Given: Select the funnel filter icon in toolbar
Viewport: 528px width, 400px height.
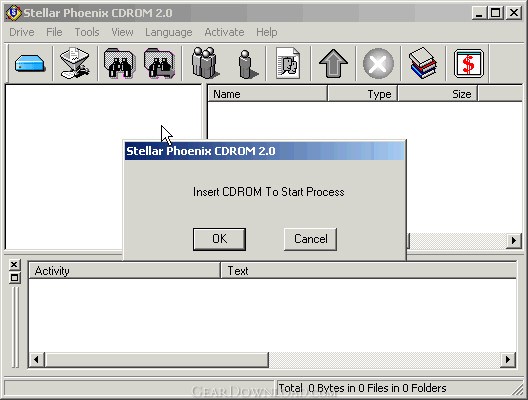Looking at the screenshot, I should (75, 63).
